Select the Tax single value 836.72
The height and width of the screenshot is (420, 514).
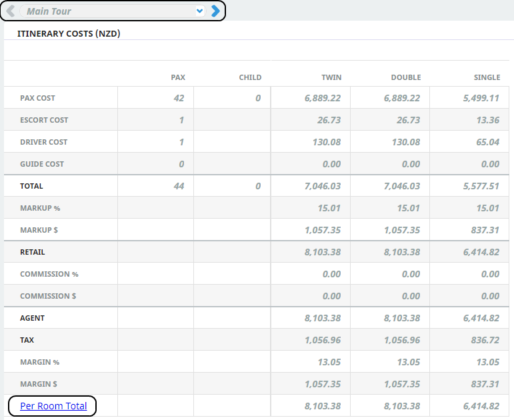click(485, 340)
